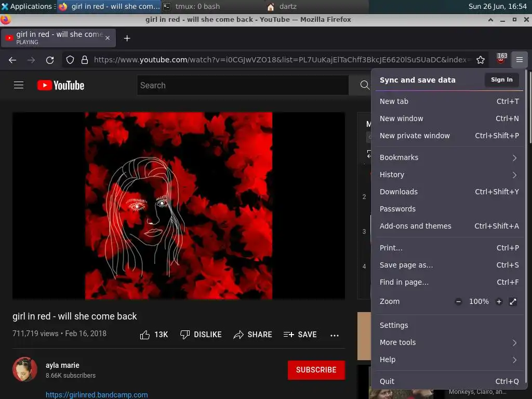
Task: Click the date and time clock
Action: pos(497,6)
